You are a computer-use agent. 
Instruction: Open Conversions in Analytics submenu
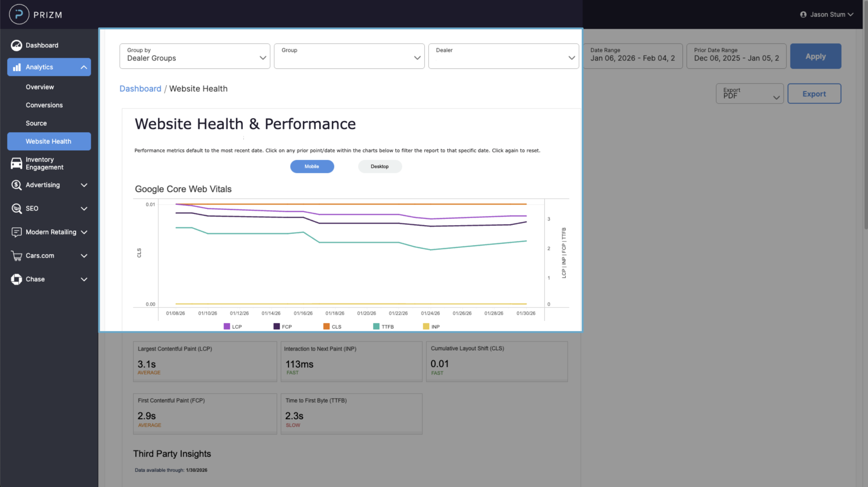[44, 105]
